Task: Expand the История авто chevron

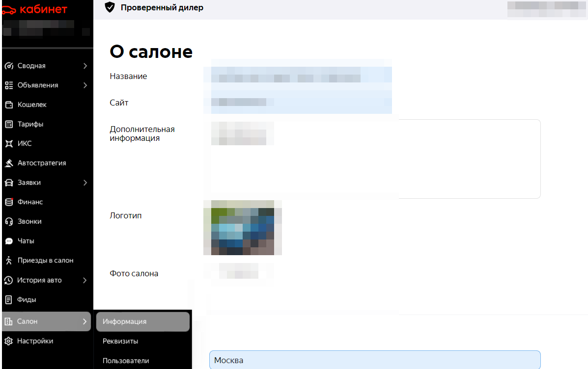Action: tap(85, 280)
